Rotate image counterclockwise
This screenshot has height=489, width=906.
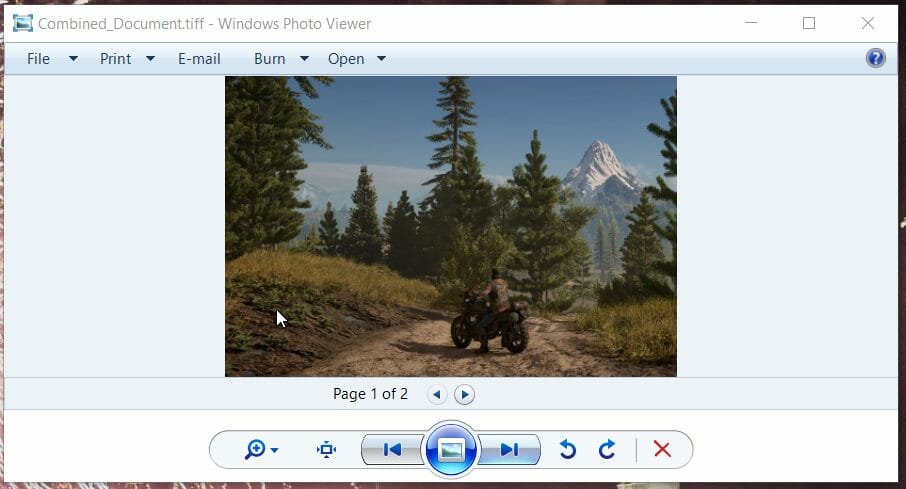[568, 449]
